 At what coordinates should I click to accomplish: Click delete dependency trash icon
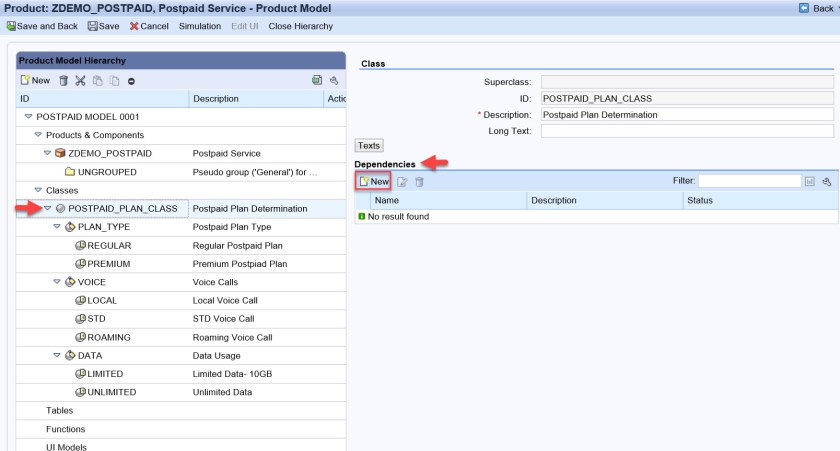[x=419, y=182]
